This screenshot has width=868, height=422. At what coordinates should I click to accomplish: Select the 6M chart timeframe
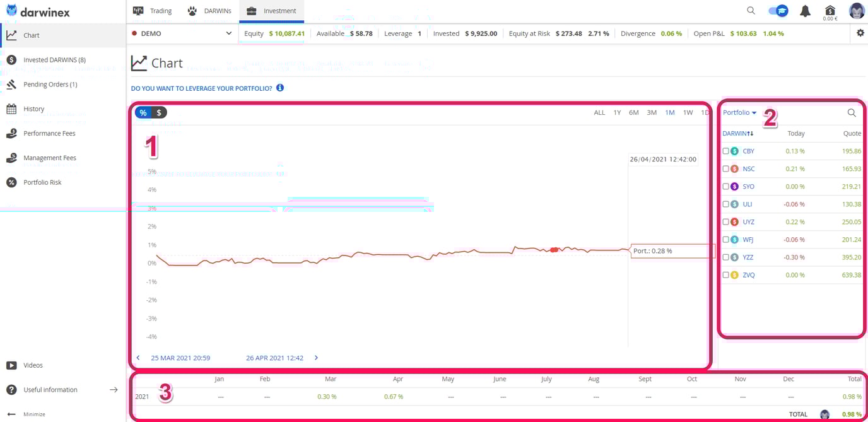[x=633, y=113]
